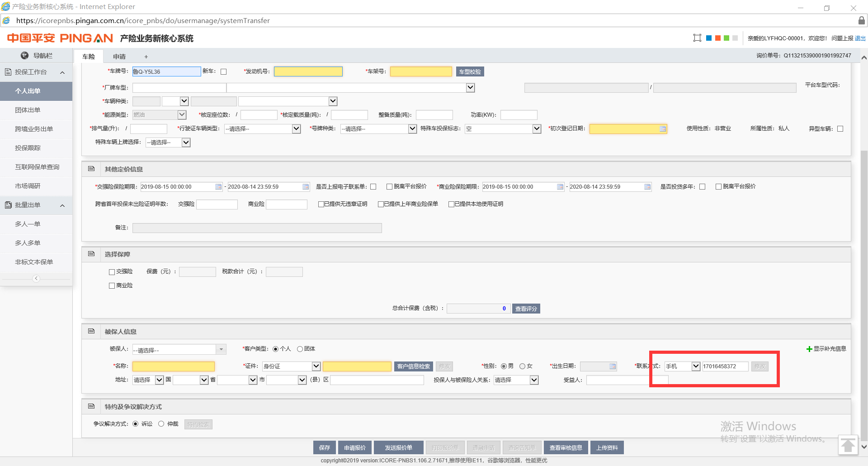Screen dimensions: 868x466
Task: Check 是否上报电子联系单 checkbox
Action: [373, 187]
